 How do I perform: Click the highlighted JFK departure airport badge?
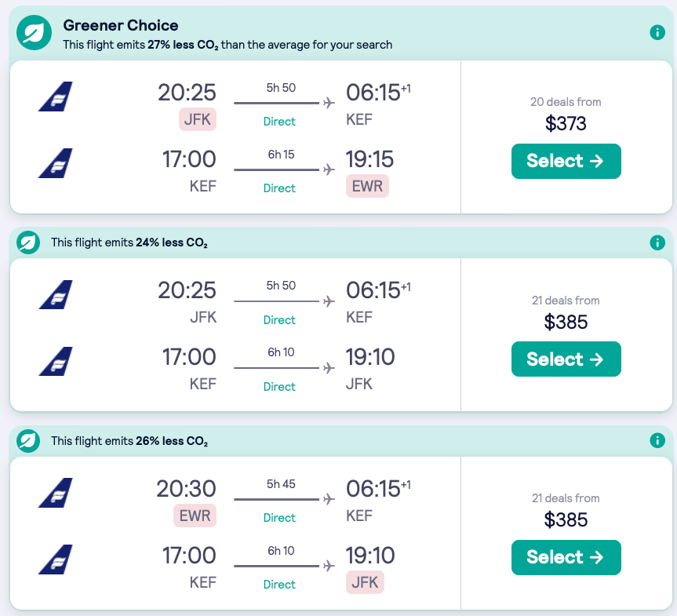[x=197, y=119]
